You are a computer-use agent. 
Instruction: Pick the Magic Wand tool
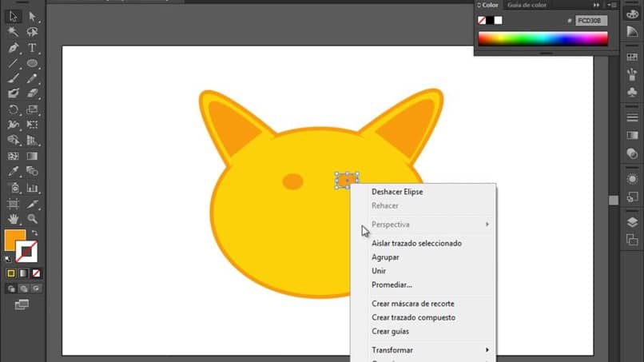pos(13,32)
